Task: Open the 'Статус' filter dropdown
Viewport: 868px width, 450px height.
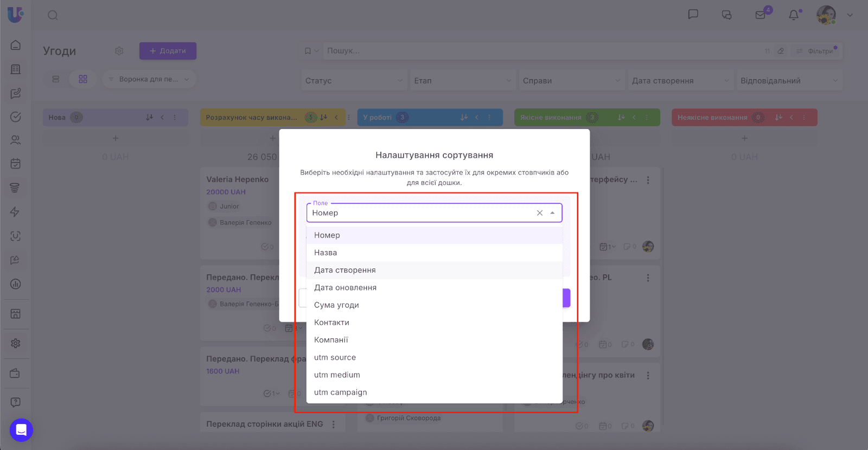Action: click(x=353, y=81)
